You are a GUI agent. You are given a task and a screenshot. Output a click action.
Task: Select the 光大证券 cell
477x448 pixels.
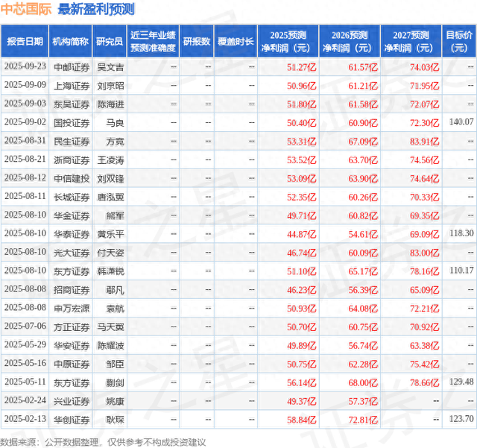72,253
